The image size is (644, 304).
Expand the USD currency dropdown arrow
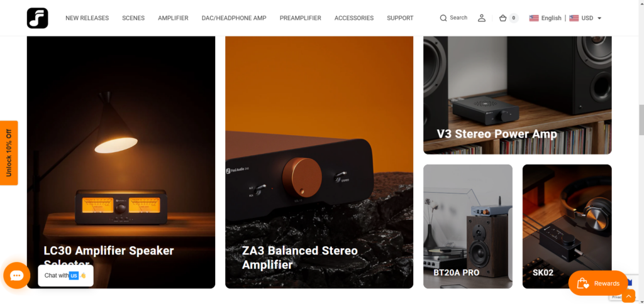point(599,18)
